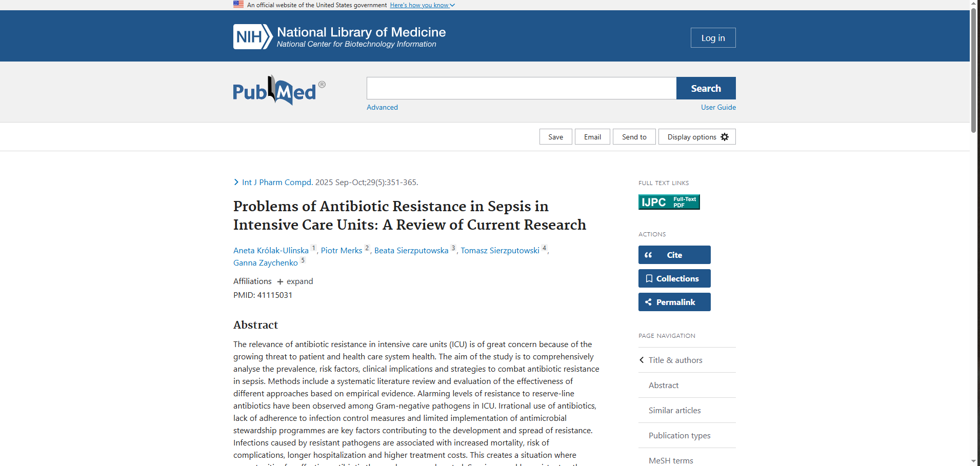Screen dimensions: 980x466
Task: Expand "Here's how you know" dropdown
Action: coord(422,5)
